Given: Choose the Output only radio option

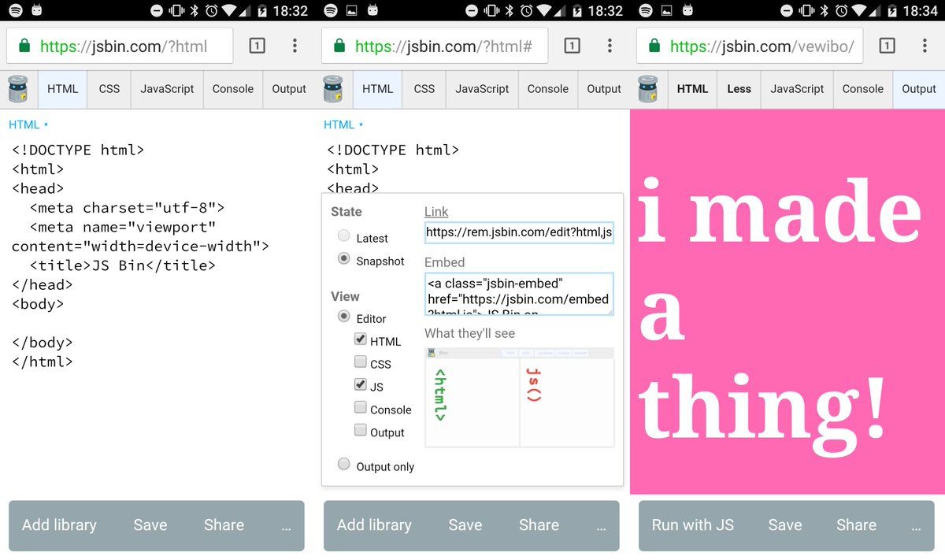Looking at the screenshot, I should pos(344,464).
